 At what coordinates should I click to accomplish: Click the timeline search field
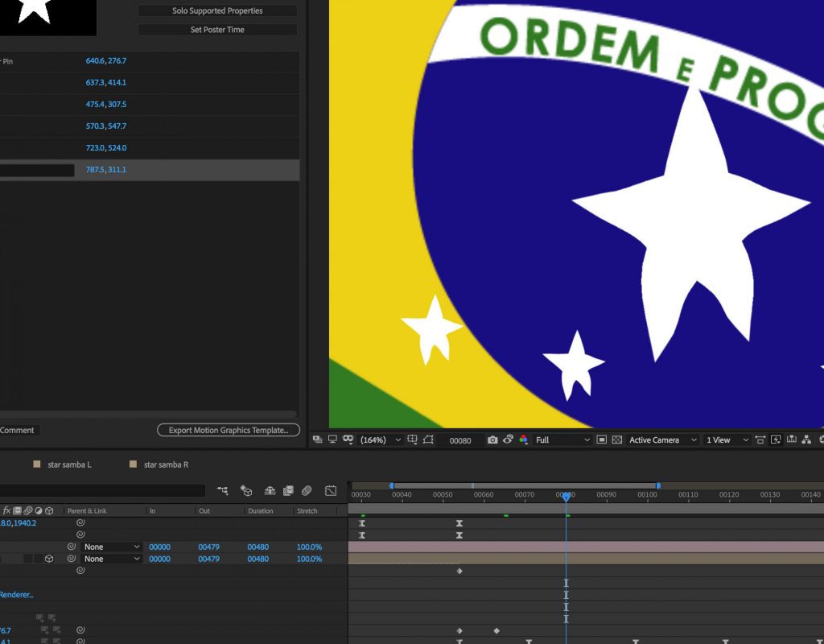pyautogui.click(x=102, y=490)
